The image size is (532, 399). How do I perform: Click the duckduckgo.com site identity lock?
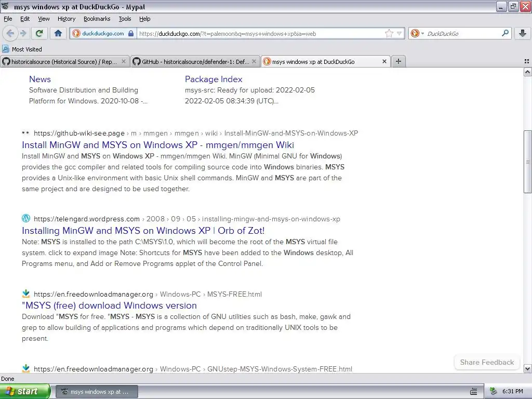131,34
